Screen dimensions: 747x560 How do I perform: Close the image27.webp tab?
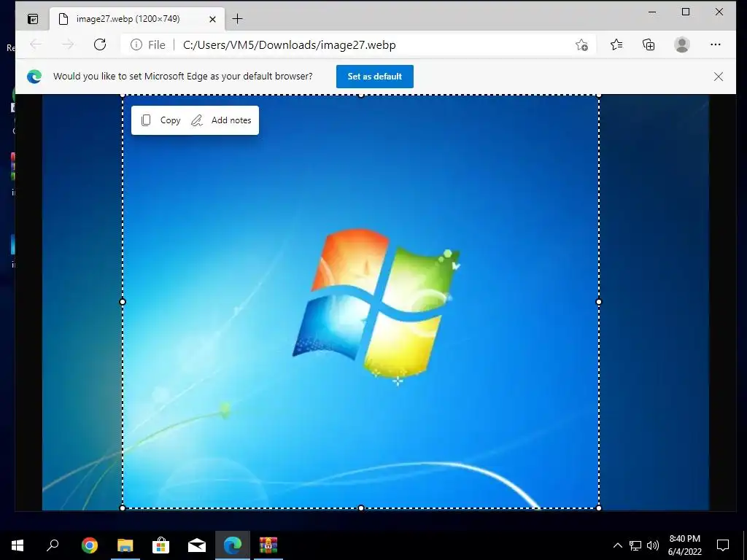[x=212, y=19]
